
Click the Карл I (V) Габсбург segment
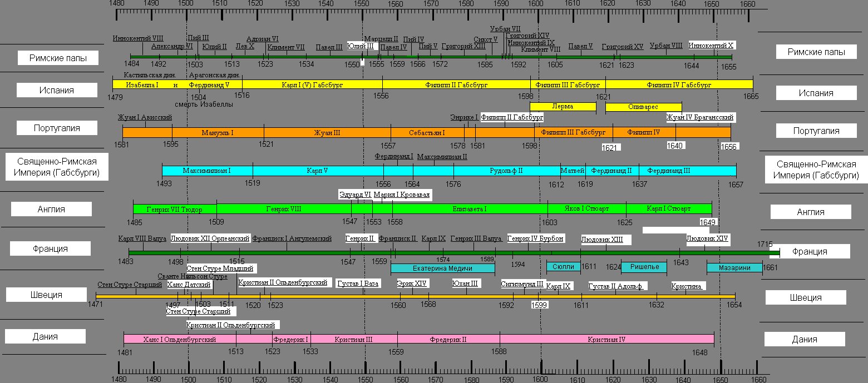click(312, 85)
